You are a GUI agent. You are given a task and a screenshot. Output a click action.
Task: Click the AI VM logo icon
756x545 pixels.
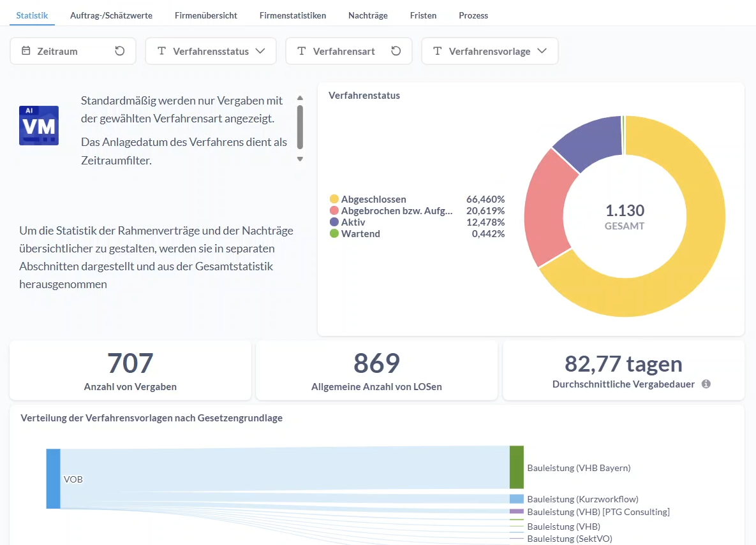click(39, 126)
